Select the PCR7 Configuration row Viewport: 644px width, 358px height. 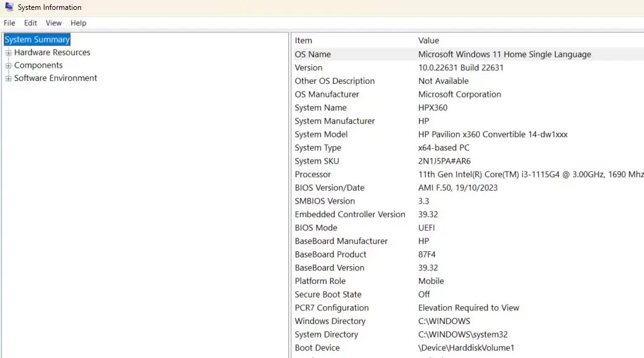370,307
